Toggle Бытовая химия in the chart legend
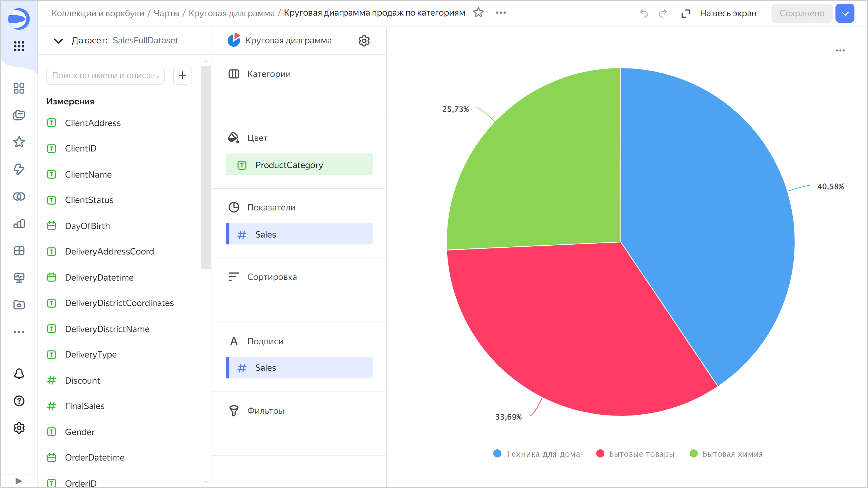The height and width of the screenshot is (488, 868). (726, 454)
